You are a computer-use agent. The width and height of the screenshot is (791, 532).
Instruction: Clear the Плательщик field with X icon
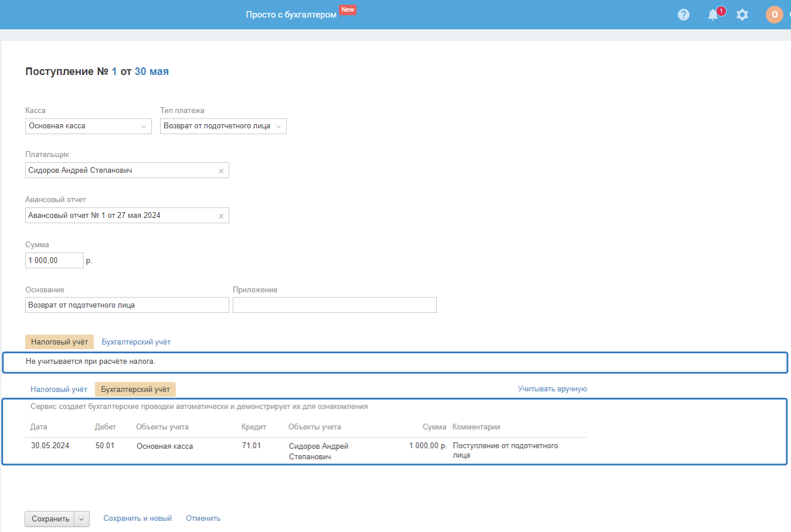click(221, 171)
